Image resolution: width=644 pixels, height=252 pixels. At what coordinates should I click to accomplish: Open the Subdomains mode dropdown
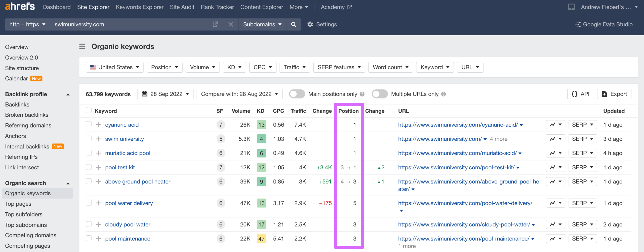[x=262, y=24]
